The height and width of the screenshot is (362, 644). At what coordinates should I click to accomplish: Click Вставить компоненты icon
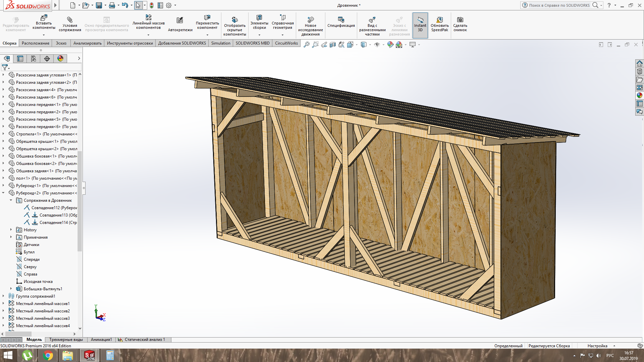(x=44, y=18)
